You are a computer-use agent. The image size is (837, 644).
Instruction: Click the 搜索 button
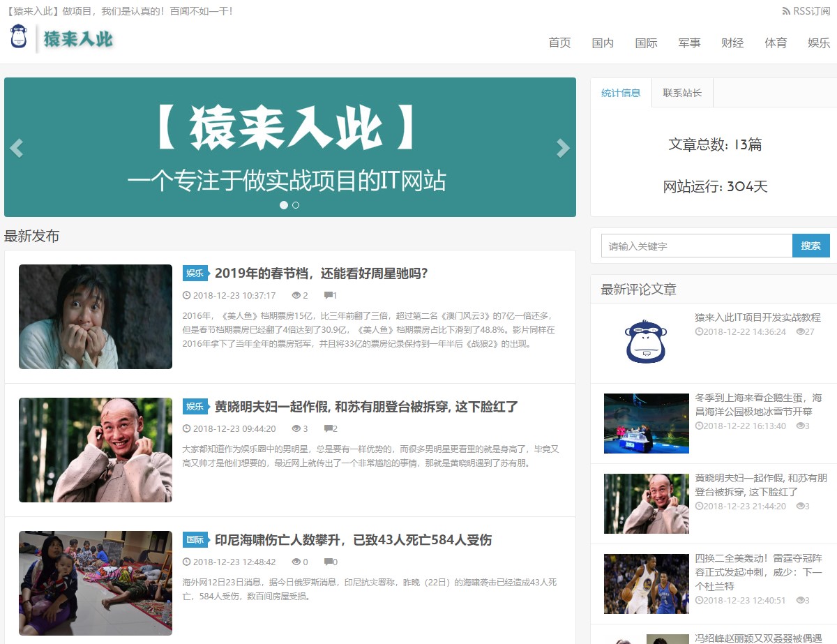tap(810, 246)
